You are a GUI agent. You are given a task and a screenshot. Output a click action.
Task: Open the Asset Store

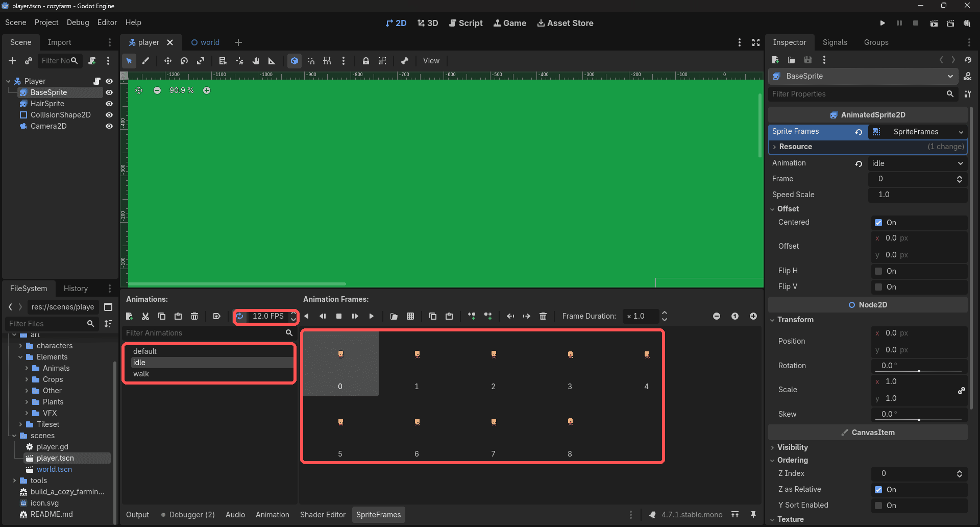tap(565, 23)
